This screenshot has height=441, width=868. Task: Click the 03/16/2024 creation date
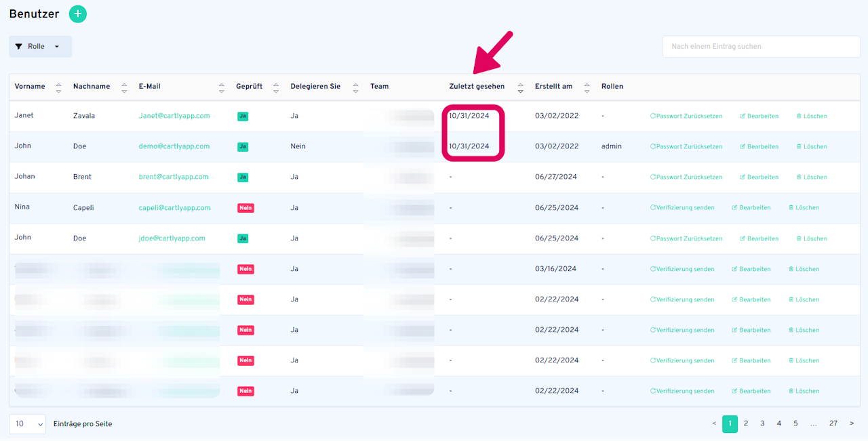[556, 269]
